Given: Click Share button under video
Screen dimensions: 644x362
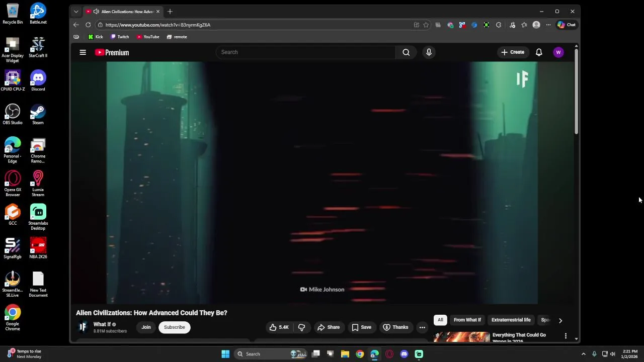Looking at the screenshot, I should 329,327.
